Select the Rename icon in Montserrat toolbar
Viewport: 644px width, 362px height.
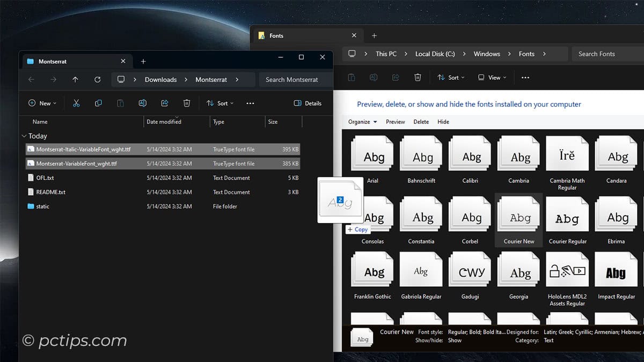coord(142,103)
